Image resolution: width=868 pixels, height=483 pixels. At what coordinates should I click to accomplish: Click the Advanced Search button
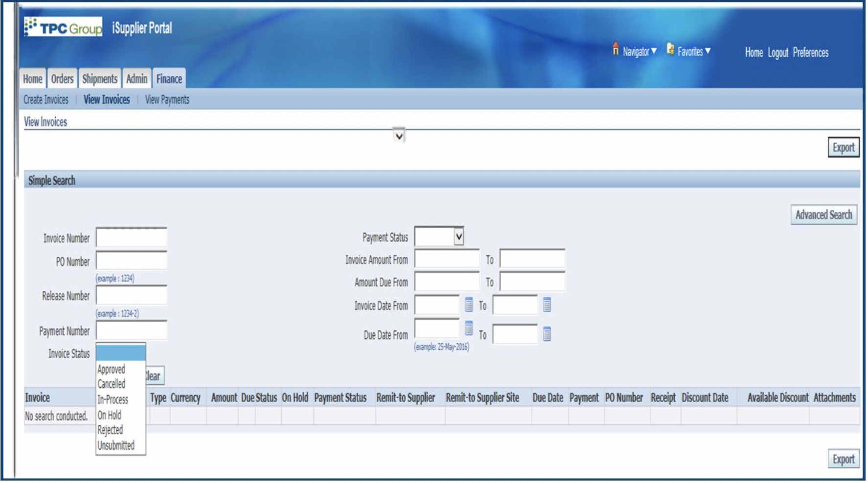pyautogui.click(x=824, y=215)
